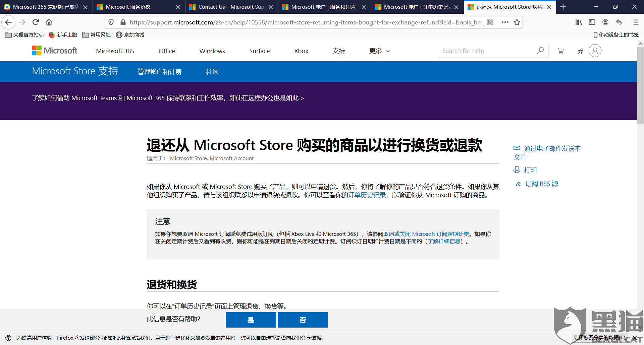Open tracking protection shield info
The height and width of the screenshot is (345, 644).
111,22
